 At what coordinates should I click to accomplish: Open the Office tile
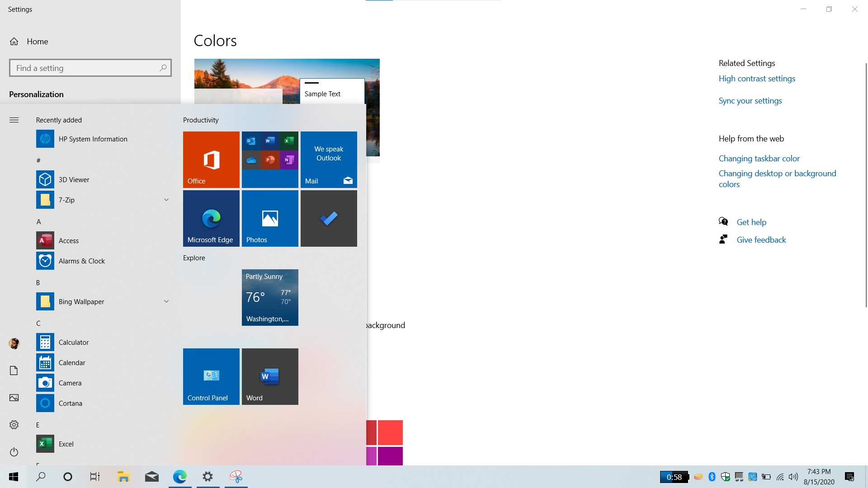211,160
